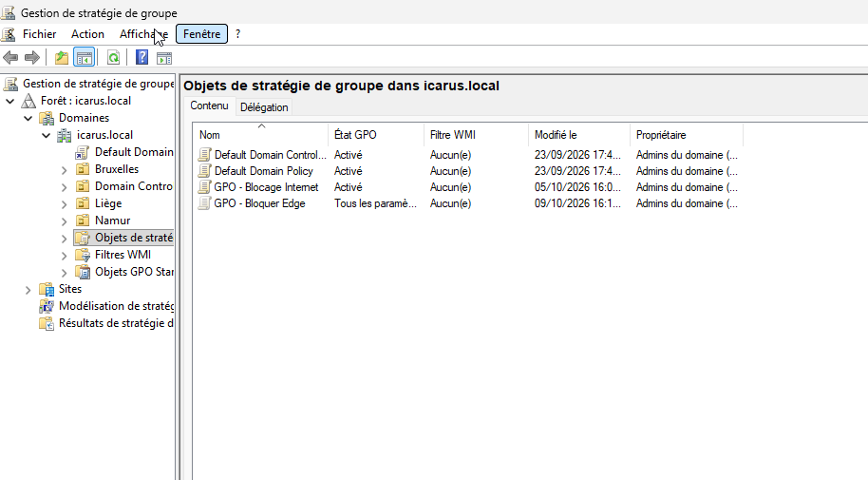This screenshot has width=868, height=480.
Task: Click the 09/10/2026 modified date cell
Action: click(577, 203)
